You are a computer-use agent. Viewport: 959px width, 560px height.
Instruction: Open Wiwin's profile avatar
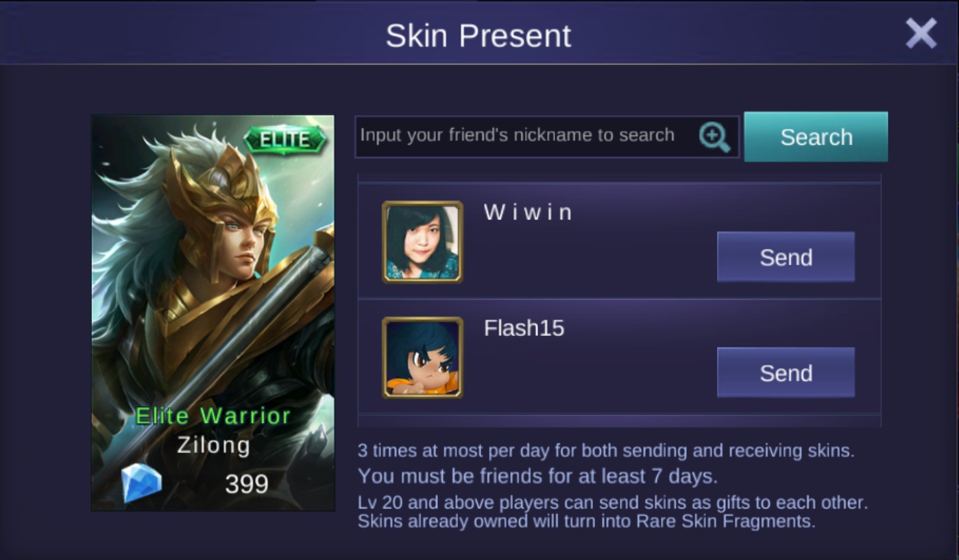422,242
